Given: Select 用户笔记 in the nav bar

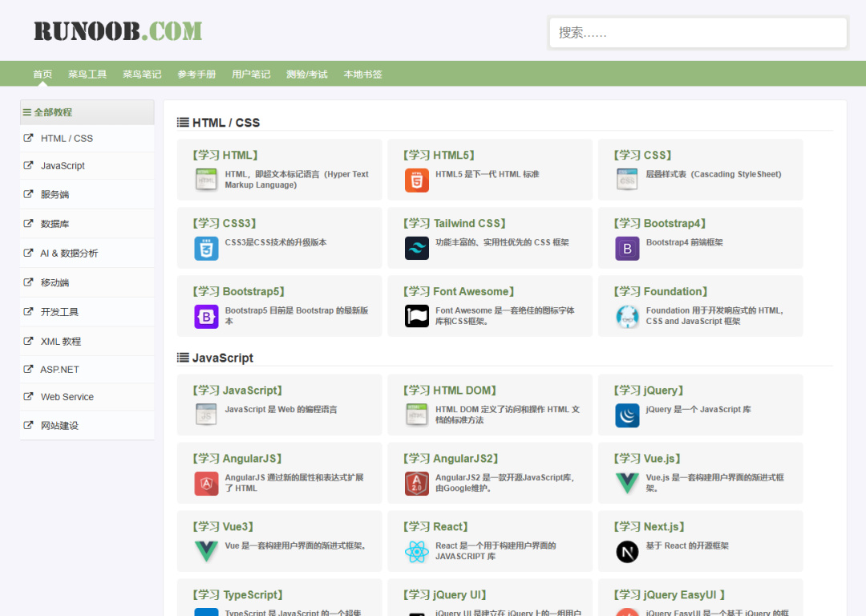Looking at the screenshot, I should pyautogui.click(x=251, y=74).
